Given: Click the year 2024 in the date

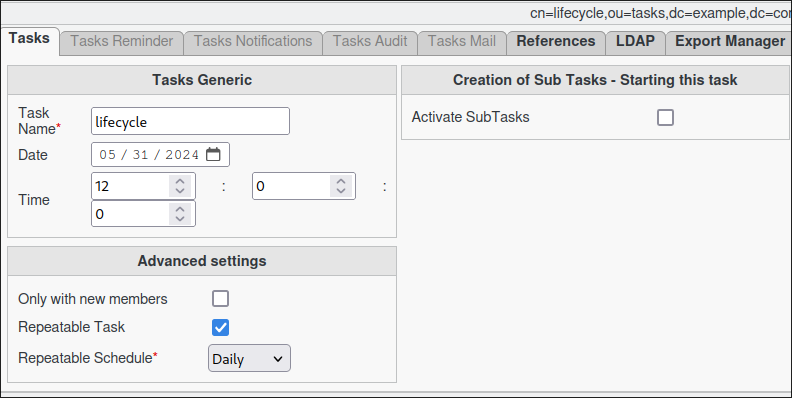Looking at the screenshot, I should [182, 155].
